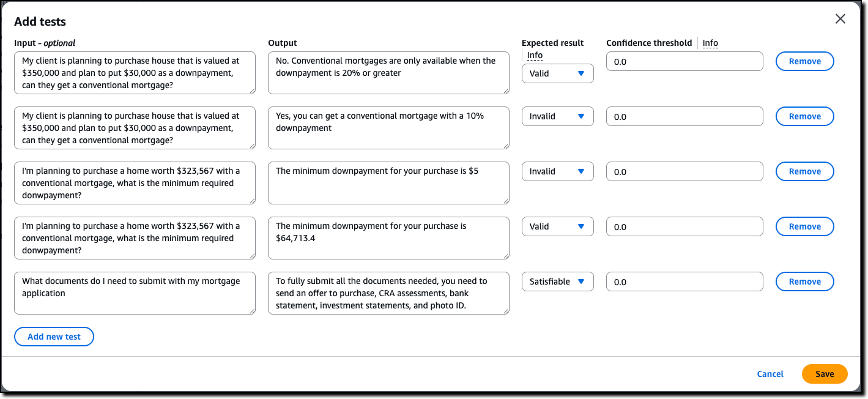Open Info link beside Confidence threshold

(710, 43)
